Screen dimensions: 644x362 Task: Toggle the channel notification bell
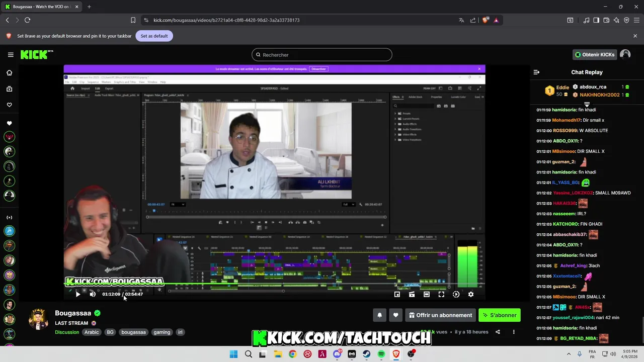(x=380, y=315)
